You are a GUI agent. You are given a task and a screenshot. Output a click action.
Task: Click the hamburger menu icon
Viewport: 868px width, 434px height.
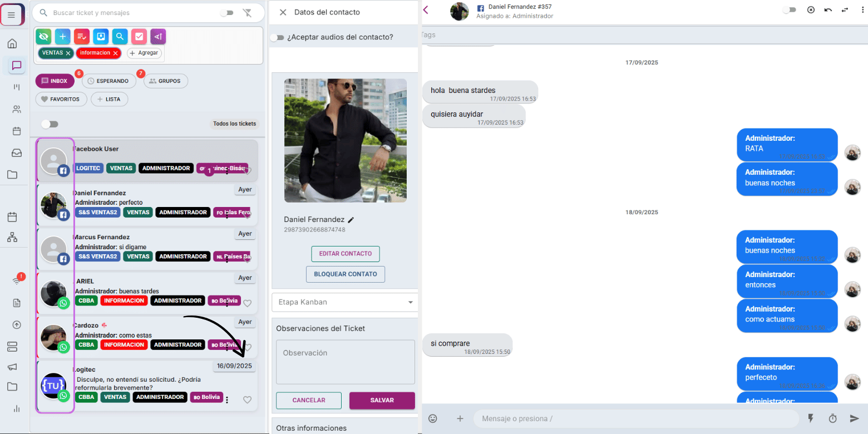point(12,14)
